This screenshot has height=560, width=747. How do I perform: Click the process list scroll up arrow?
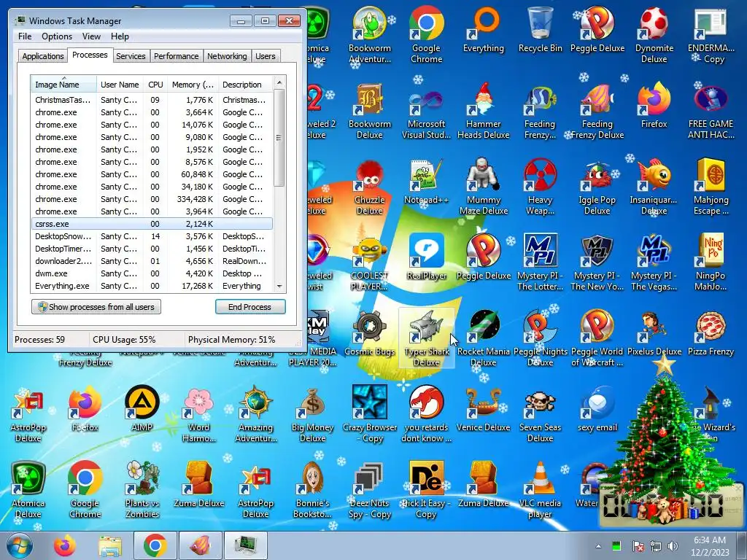279,83
